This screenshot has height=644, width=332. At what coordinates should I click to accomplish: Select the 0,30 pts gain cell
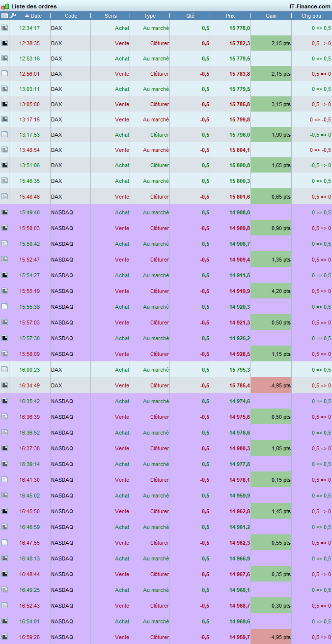point(271,606)
